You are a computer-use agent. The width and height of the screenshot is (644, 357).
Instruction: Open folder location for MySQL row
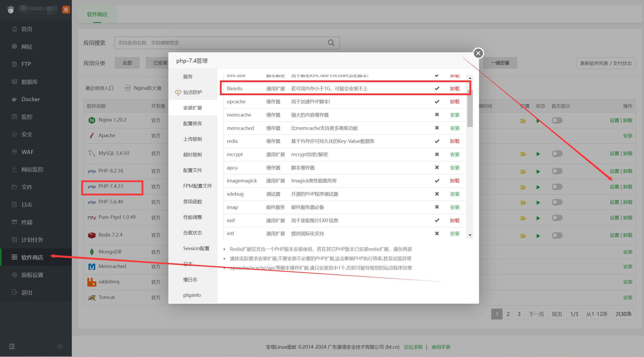523,154
